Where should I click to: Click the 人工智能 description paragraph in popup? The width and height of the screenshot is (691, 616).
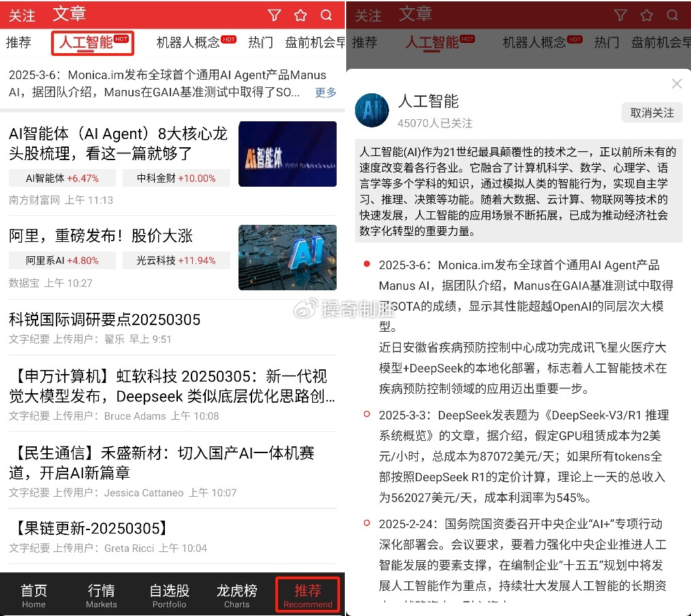519,191
